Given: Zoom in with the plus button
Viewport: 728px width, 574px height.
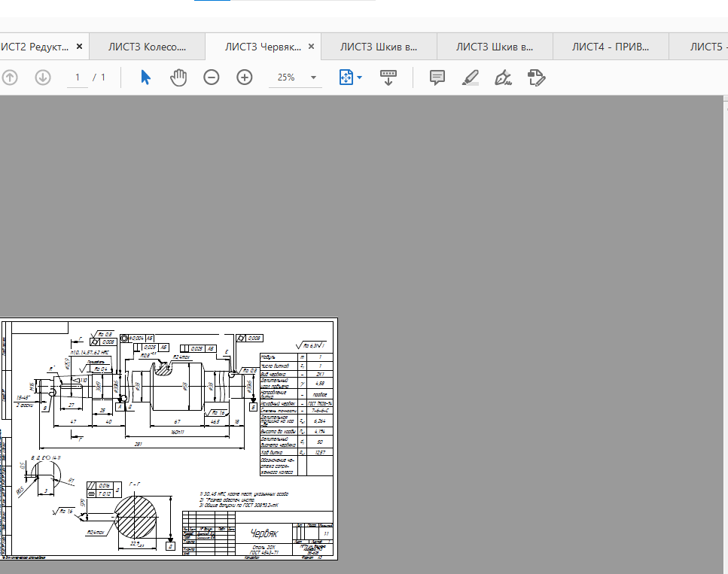Looking at the screenshot, I should click(x=245, y=77).
